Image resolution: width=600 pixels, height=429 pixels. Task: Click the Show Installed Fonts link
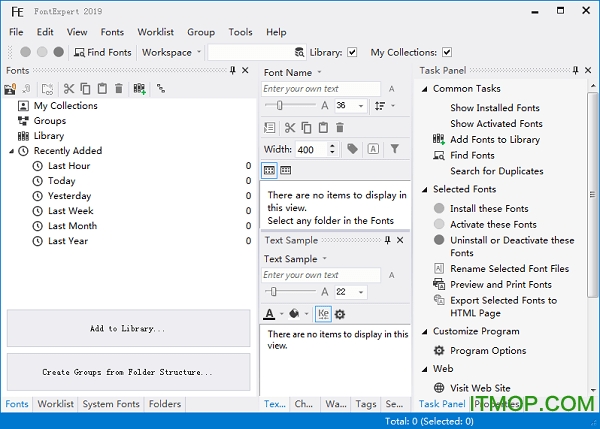495,108
